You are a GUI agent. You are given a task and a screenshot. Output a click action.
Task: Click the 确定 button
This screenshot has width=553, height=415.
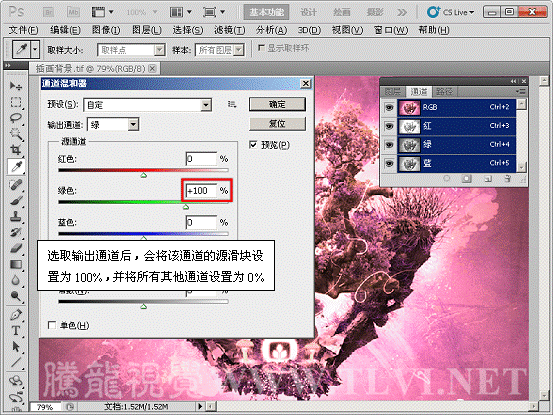pos(277,104)
